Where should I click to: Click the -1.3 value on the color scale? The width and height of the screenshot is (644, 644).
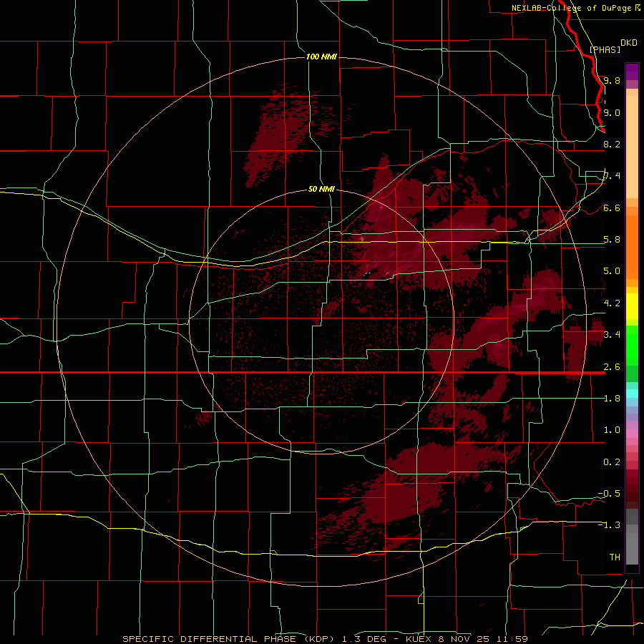coord(609,525)
